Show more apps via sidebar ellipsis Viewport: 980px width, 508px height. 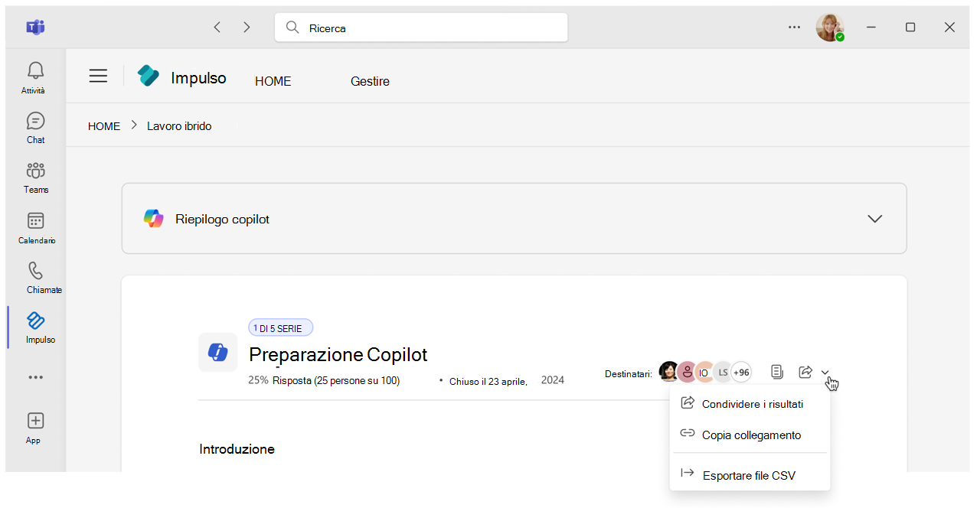[x=35, y=377]
